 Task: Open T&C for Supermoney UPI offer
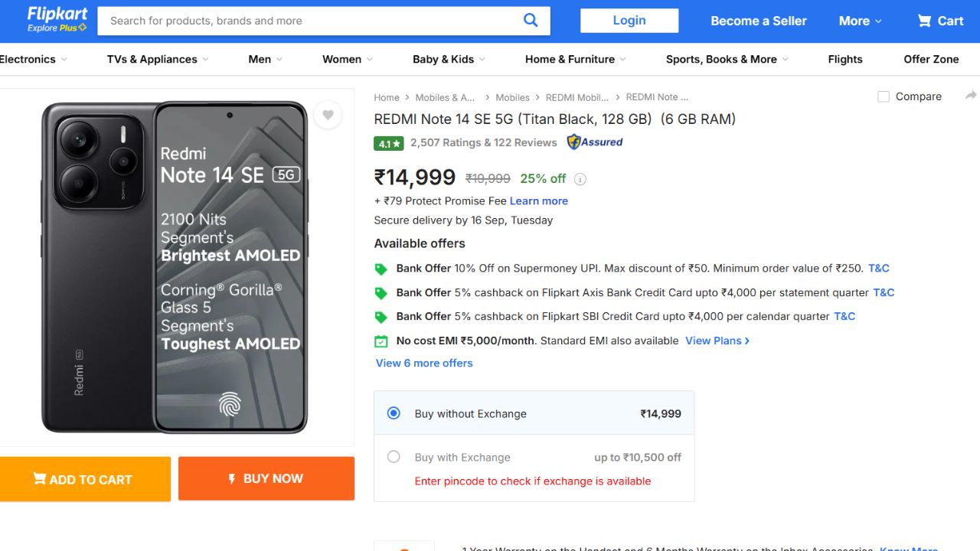pos(879,268)
